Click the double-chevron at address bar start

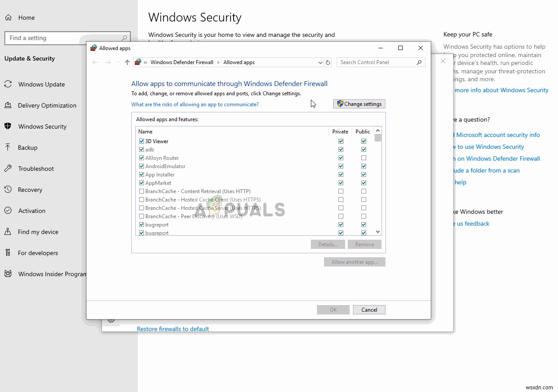coord(145,62)
